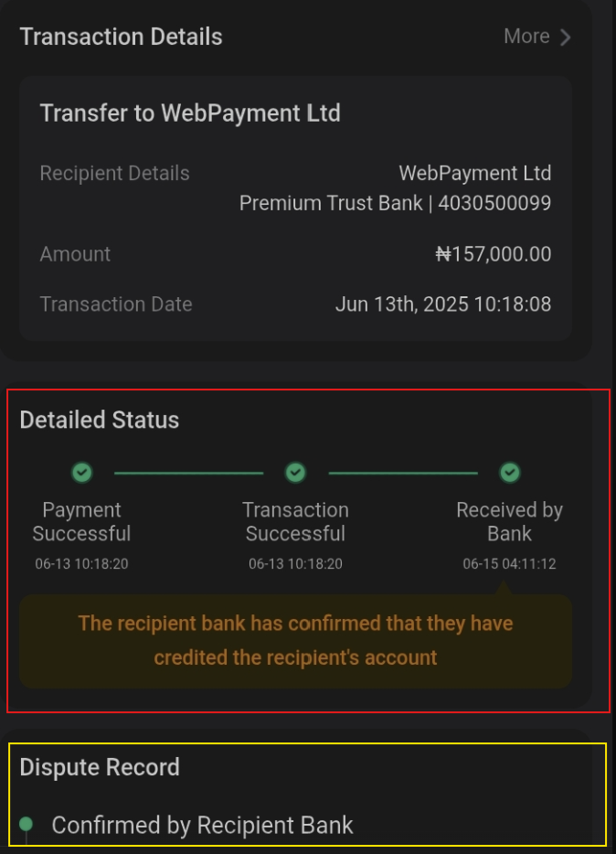This screenshot has width=616, height=854.
Task: Click the Received by Bank checkmark icon
Action: (510, 473)
